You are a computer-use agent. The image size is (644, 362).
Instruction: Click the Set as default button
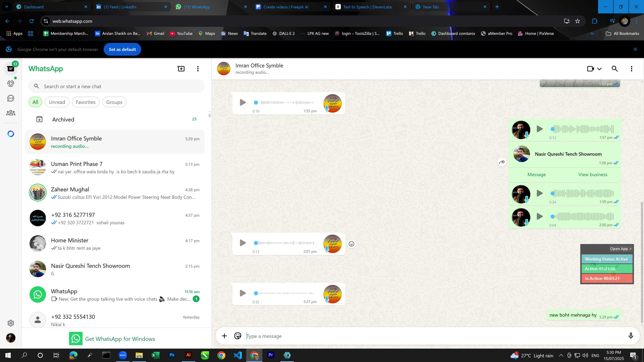click(x=122, y=49)
